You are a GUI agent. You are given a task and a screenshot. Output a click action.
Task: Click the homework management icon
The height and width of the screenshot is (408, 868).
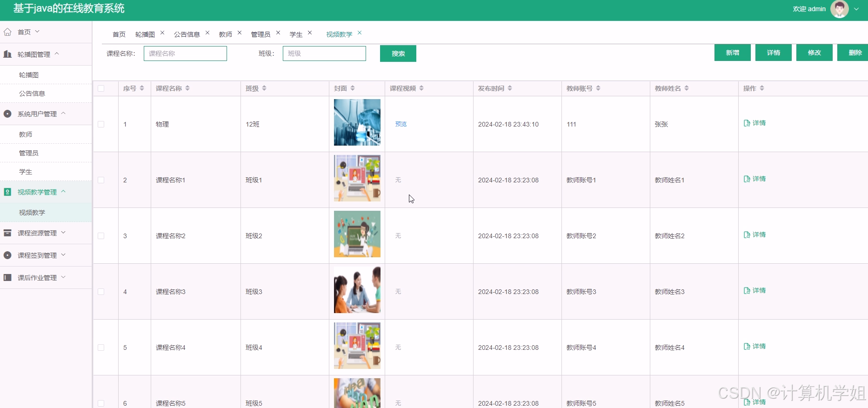click(x=7, y=277)
